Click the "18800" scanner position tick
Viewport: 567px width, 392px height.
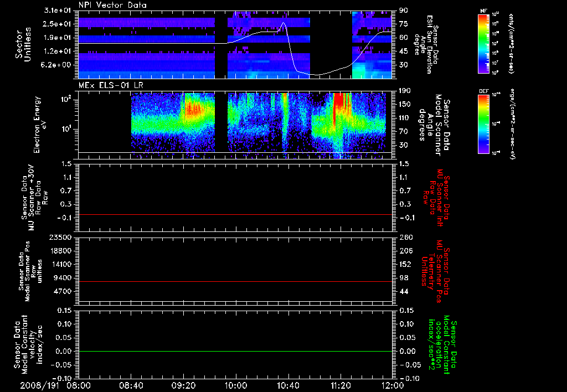coord(60,251)
